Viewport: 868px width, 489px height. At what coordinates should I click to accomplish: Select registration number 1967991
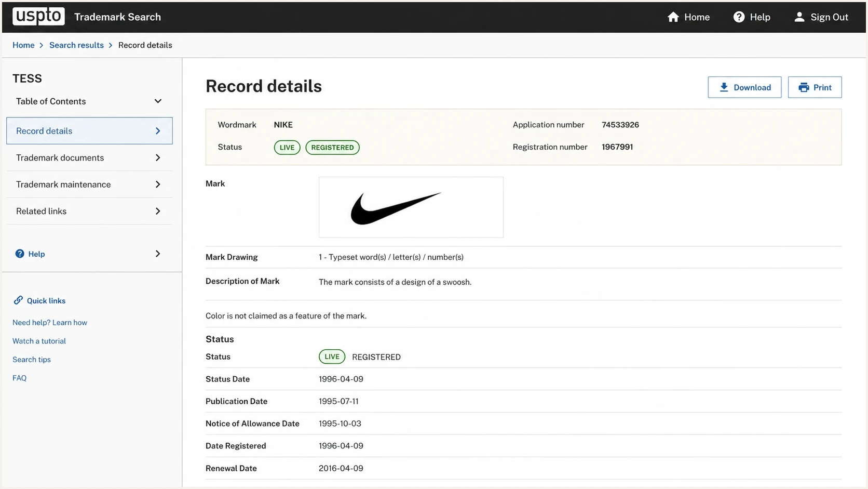(x=617, y=147)
